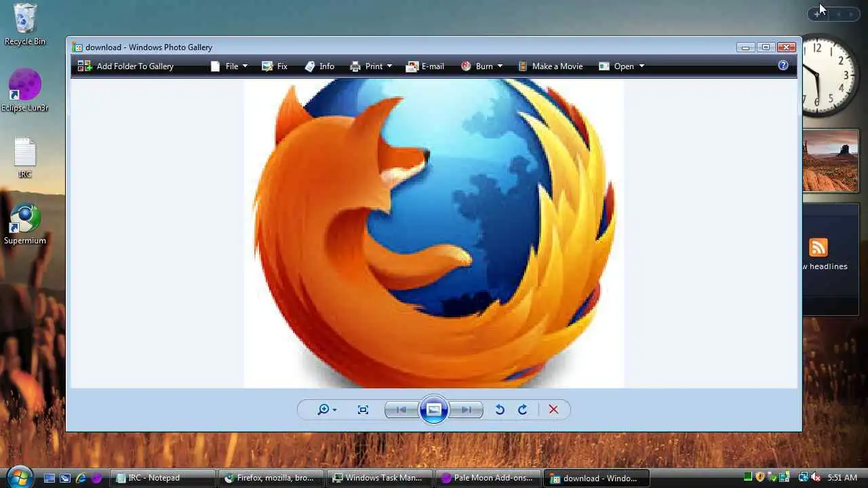Show the Info pane
Screen dimensions: 868x488
point(319,66)
